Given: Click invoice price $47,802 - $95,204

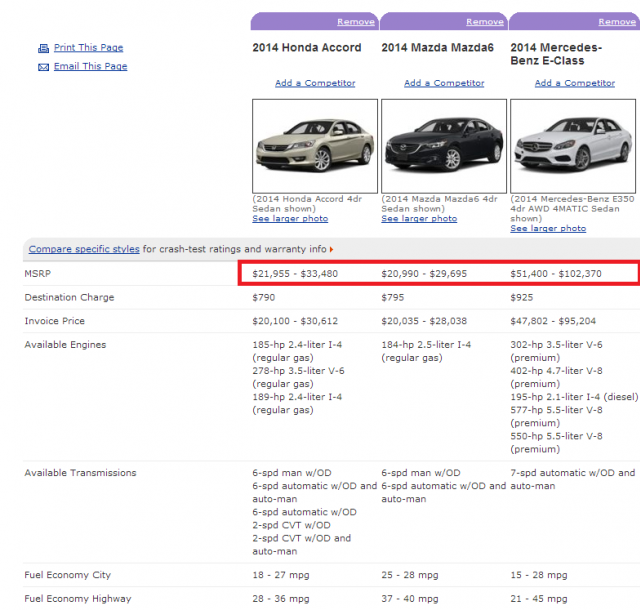Looking at the screenshot, I should [x=553, y=321].
